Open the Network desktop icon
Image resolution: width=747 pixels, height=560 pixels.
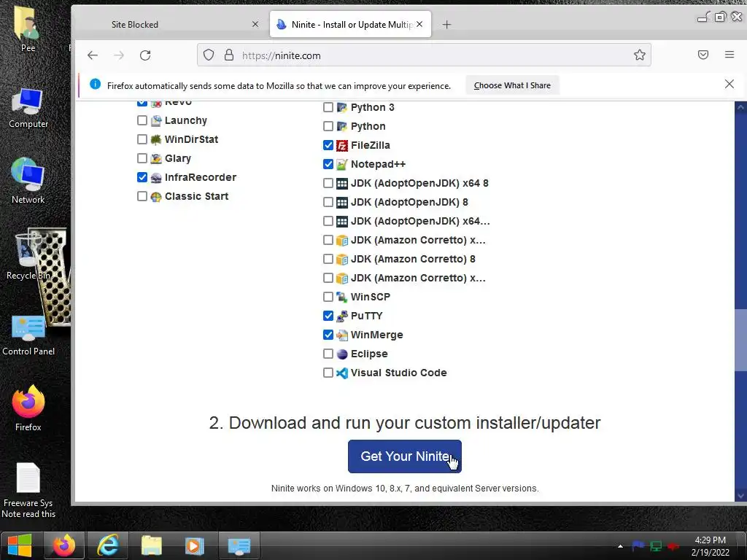click(x=28, y=181)
